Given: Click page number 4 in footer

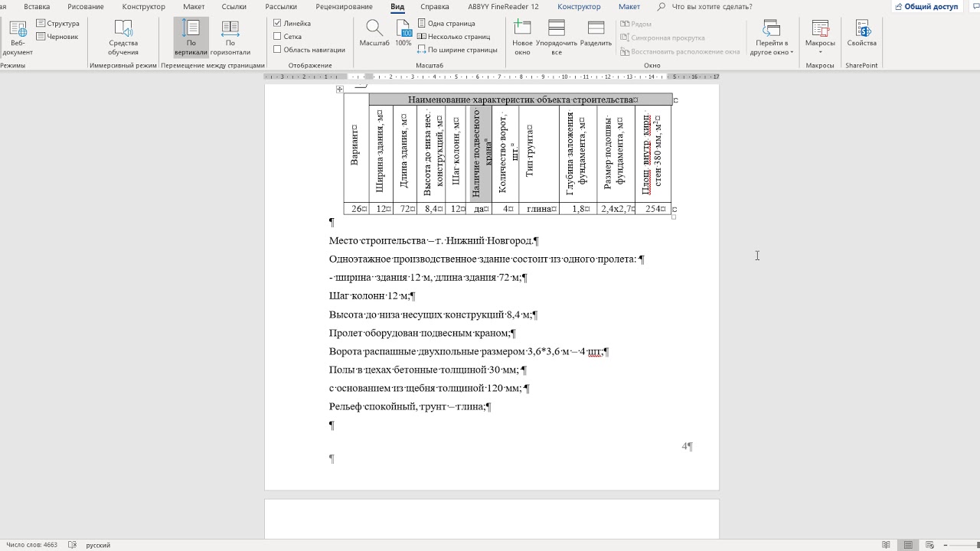Looking at the screenshot, I should pos(684,446).
